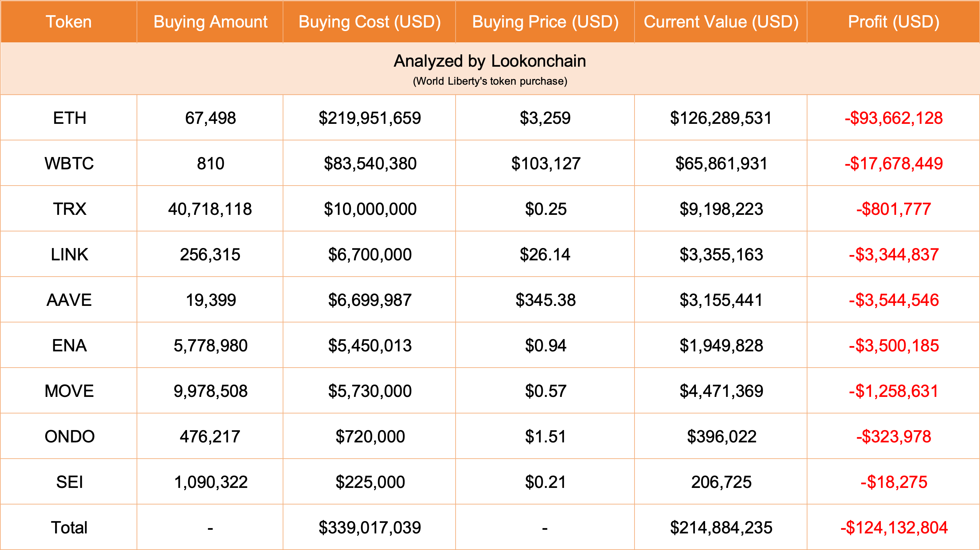Select SEI current value 206,725
The width and height of the screenshot is (980, 550).
pos(721,482)
